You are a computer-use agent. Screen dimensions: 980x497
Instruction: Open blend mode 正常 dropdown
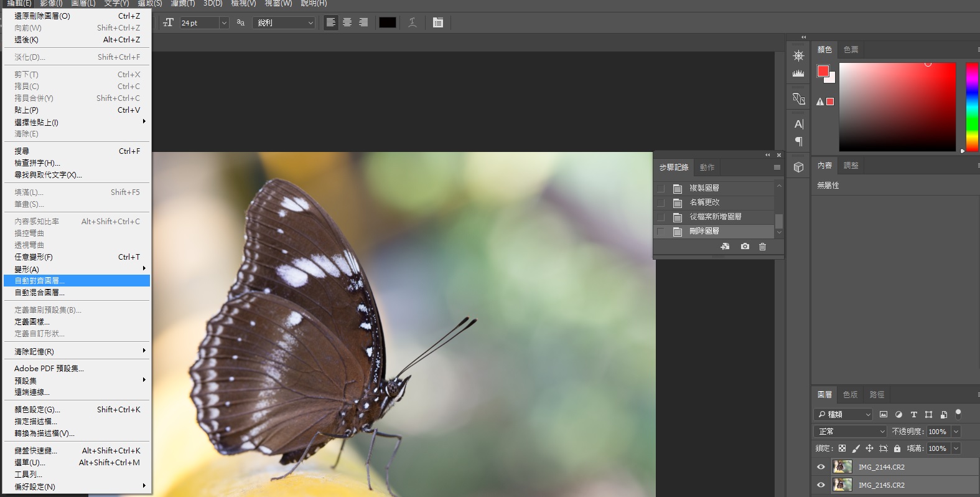click(850, 431)
